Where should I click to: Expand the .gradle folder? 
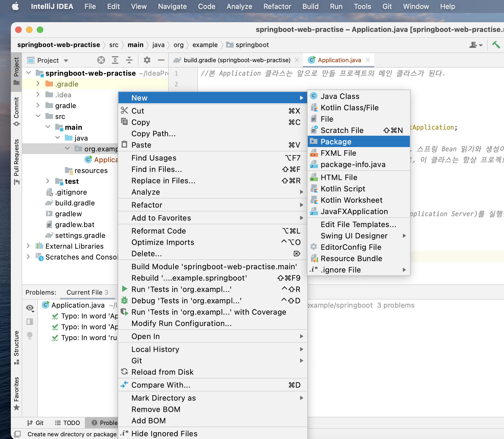pyautogui.click(x=38, y=84)
